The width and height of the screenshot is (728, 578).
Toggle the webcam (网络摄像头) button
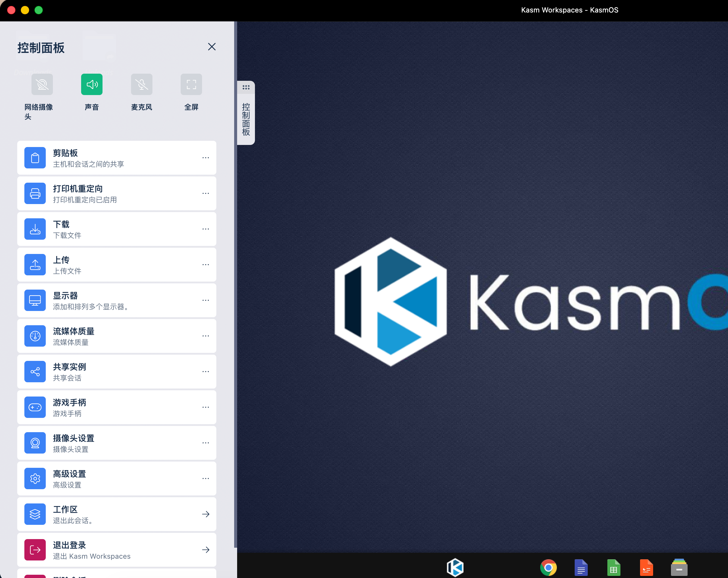point(42,84)
